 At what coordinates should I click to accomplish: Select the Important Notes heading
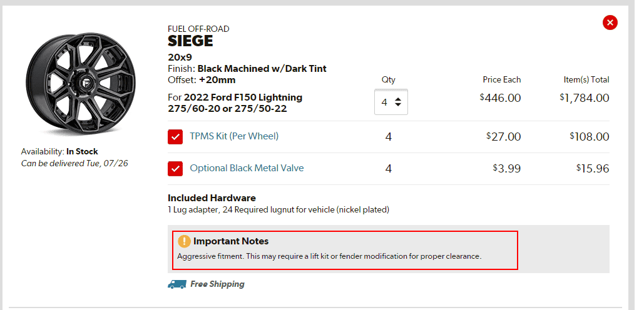pyautogui.click(x=231, y=241)
